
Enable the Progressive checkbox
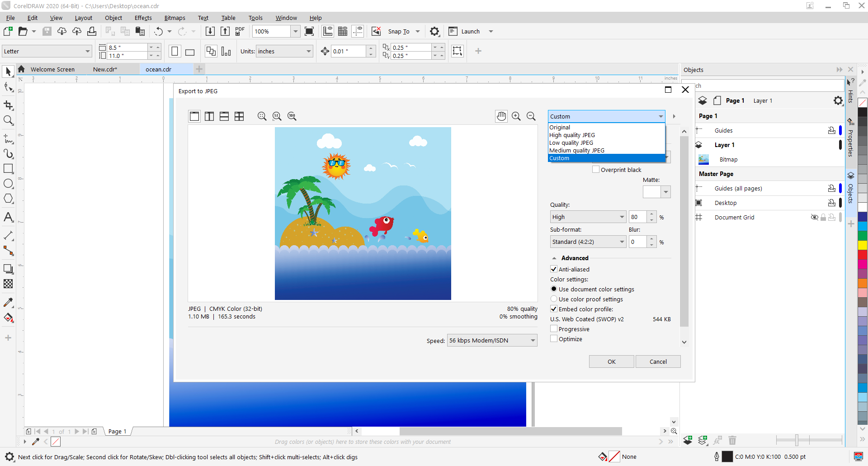(x=554, y=329)
